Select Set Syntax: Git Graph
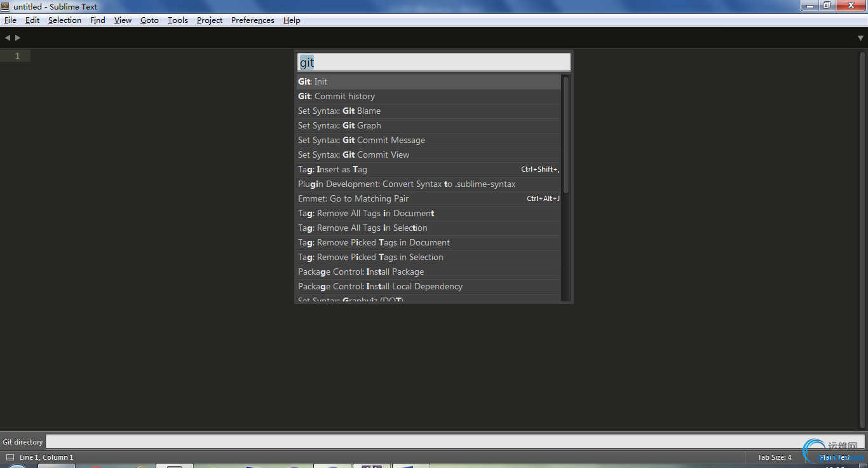Viewport: 868px width, 468px height. [x=429, y=125]
